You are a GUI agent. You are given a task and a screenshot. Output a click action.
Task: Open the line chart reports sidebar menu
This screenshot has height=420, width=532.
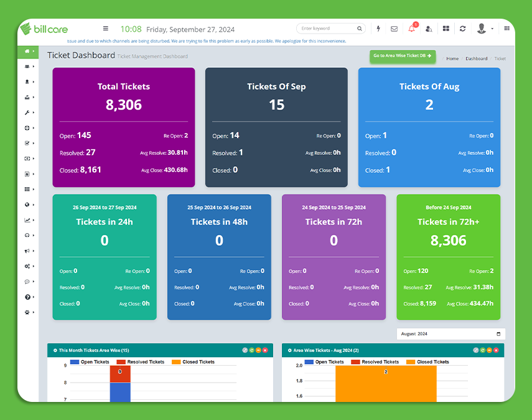[27, 220]
